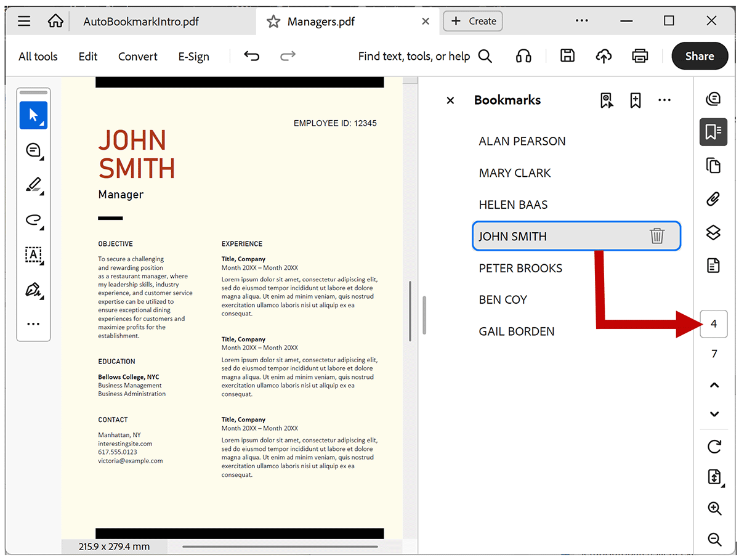Select the Sign pen tool
Image resolution: width=739 pixels, height=560 pixels.
[x=33, y=290]
